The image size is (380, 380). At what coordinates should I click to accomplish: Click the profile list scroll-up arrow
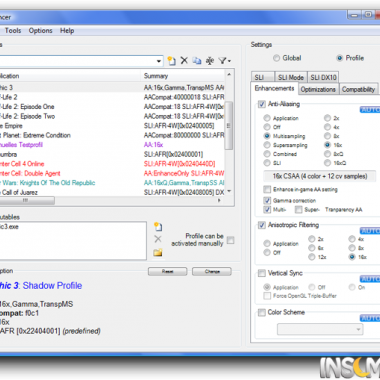point(229,75)
